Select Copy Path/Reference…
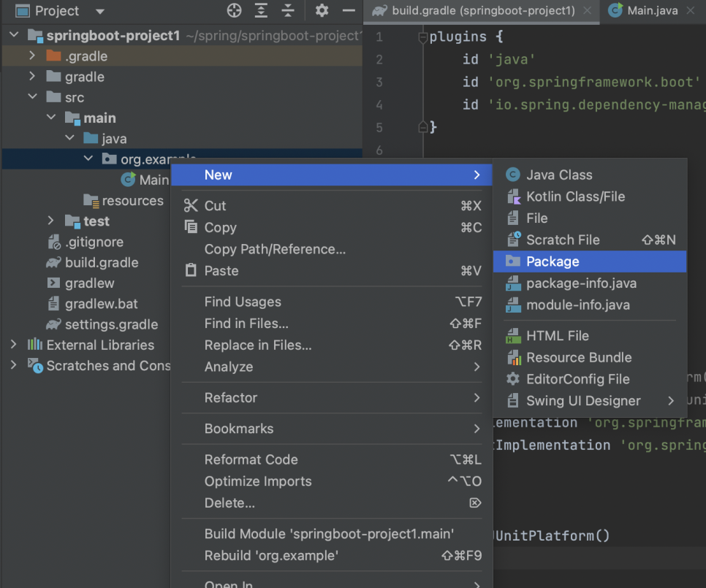 332,249
